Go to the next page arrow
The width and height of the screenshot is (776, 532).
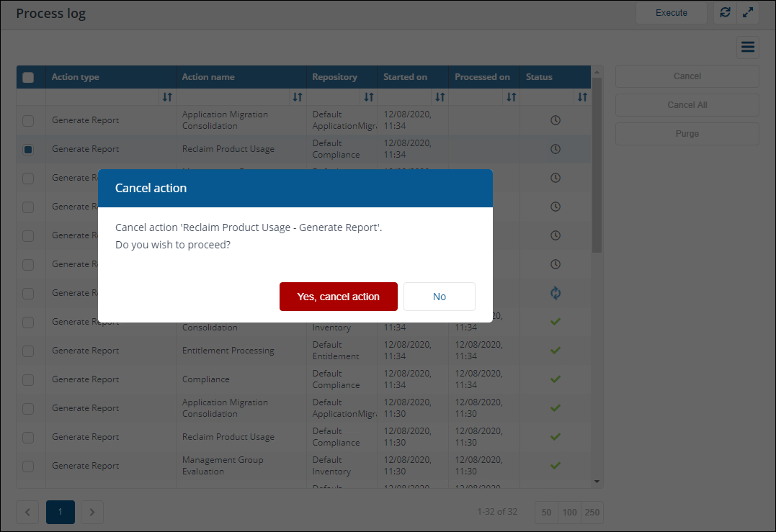pyautogui.click(x=92, y=513)
